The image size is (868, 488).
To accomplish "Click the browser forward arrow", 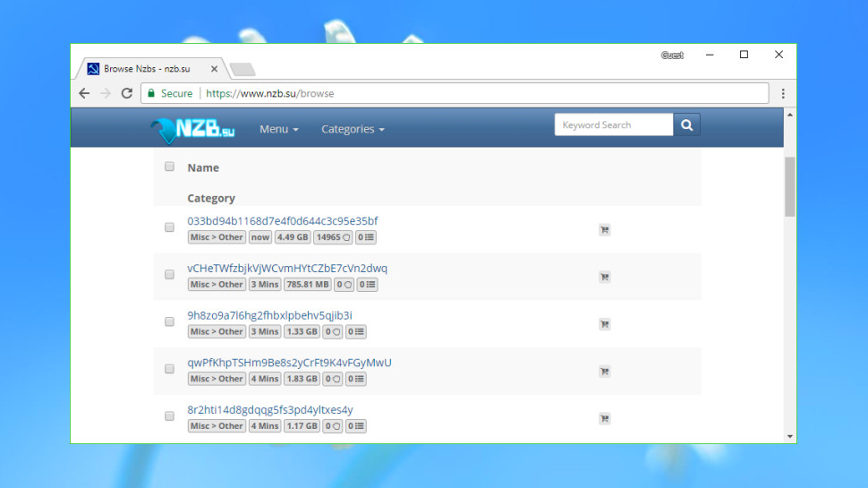I will 106,93.
